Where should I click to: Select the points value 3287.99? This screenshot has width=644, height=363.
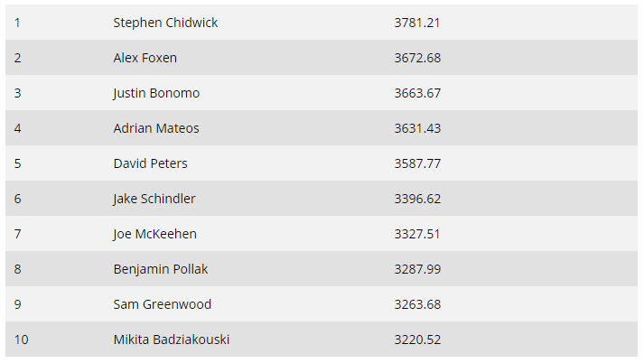(x=417, y=269)
